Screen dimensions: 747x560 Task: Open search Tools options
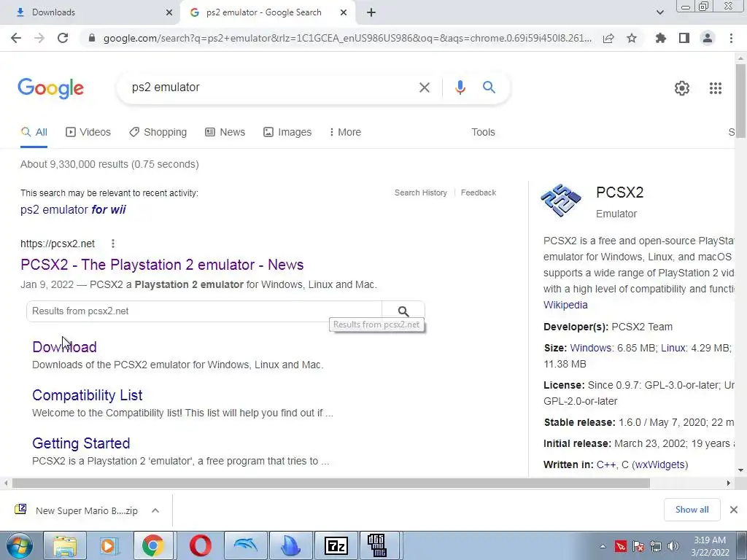pos(483,133)
